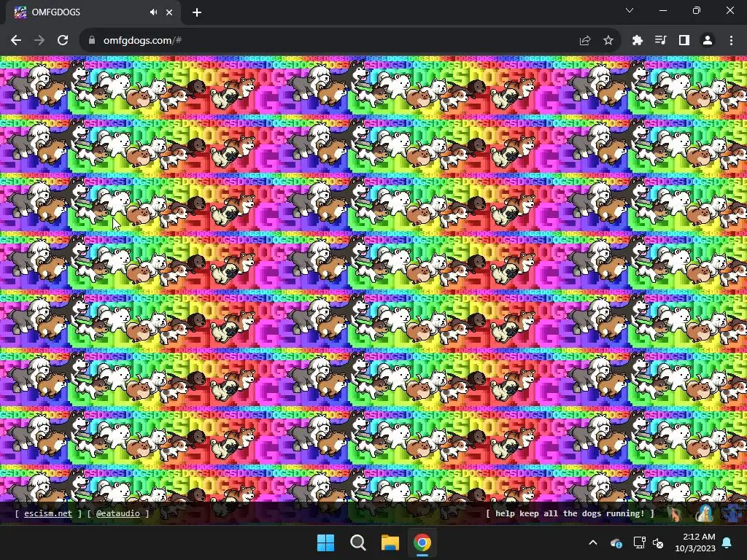
Task: Click the white dog on blue icon
Action: [x=704, y=513]
